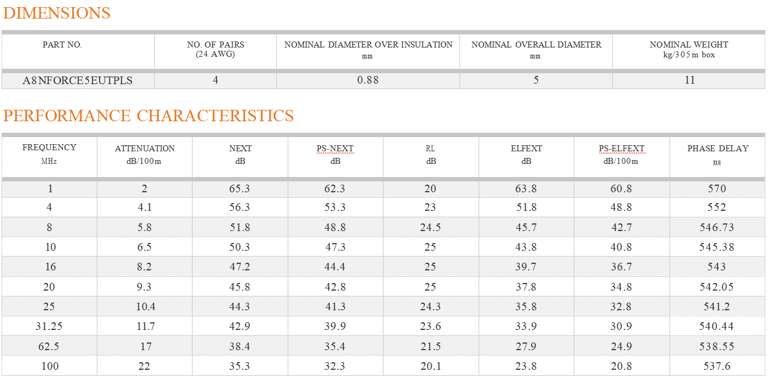Select the ATTENUATION dB/100m header
768x378 pixels.
(144, 154)
